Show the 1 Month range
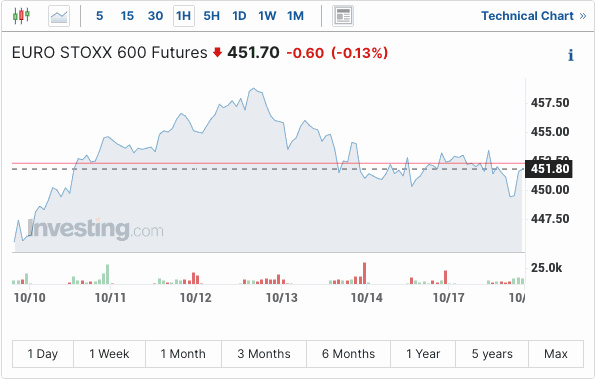595x379 pixels. (183, 354)
